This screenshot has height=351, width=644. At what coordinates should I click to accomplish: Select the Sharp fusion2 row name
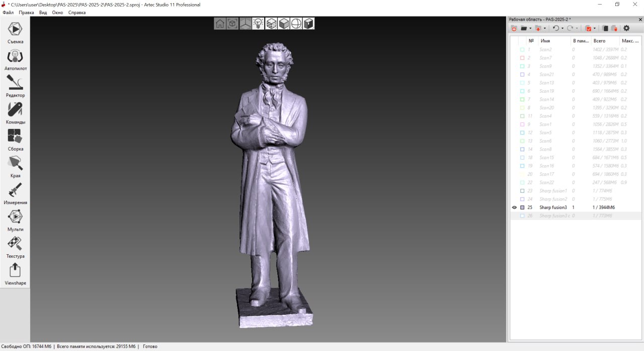pyautogui.click(x=553, y=199)
